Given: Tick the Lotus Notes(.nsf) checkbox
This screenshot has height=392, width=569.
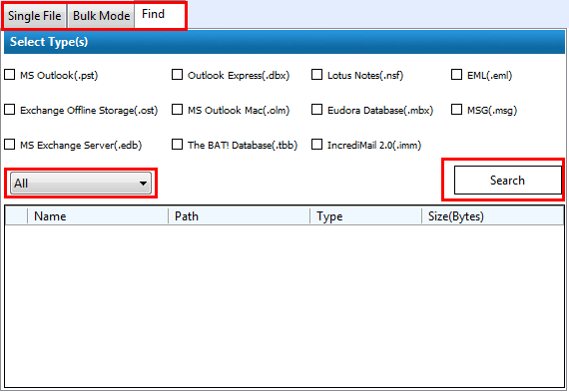Looking at the screenshot, I should tap(316, 75).
